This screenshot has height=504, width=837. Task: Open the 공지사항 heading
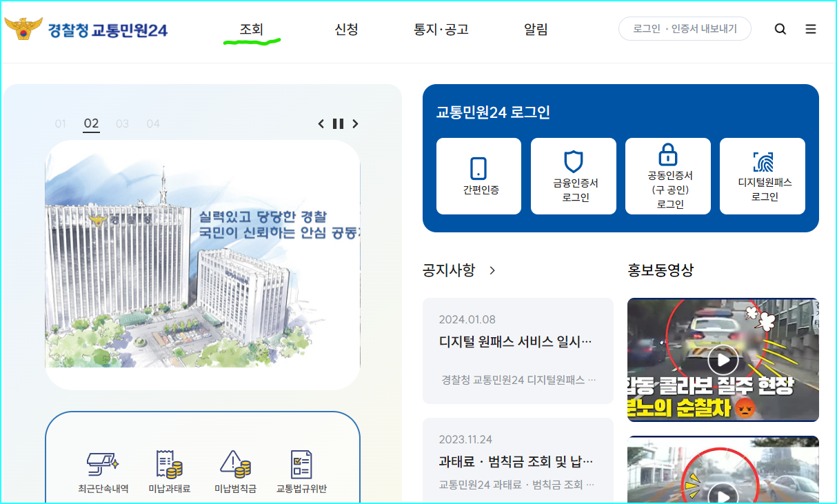click(x=449, y=270)
